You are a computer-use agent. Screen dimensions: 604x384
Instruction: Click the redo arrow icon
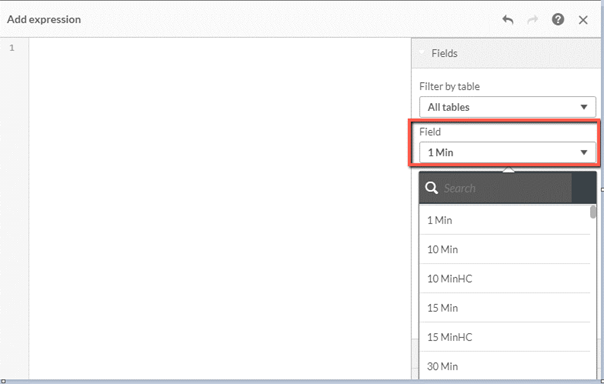tap(533, 20)
